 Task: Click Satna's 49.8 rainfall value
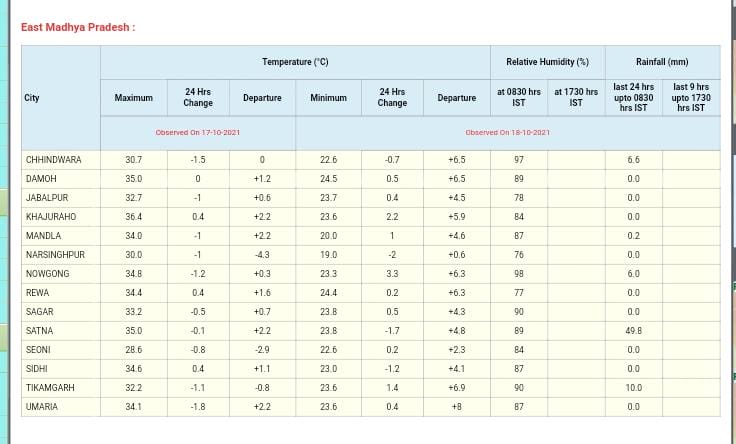click(633, 331)
